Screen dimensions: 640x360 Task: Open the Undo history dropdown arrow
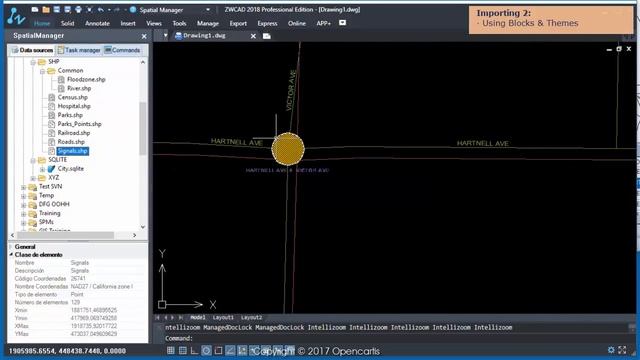click(x=109, y=9)
